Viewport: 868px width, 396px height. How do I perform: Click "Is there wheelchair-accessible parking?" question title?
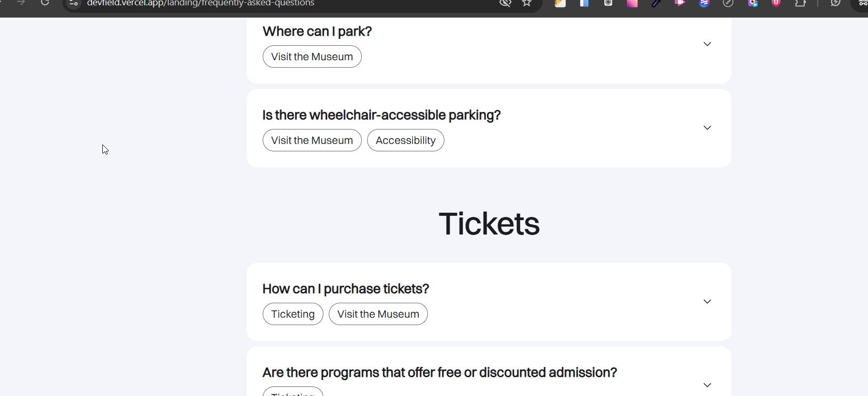pos(381,115)
